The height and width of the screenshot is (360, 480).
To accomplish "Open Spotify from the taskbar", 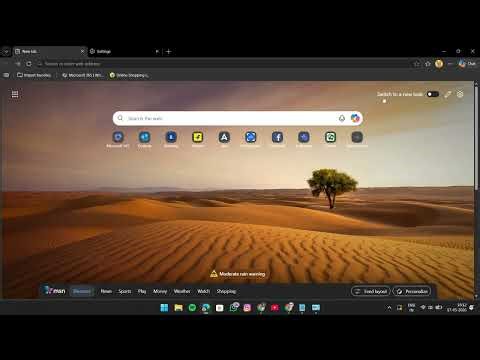I will 192,308.
